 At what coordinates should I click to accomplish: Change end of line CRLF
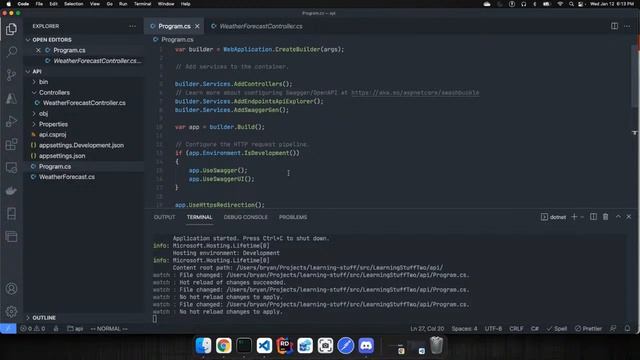(x=516, y=329)
